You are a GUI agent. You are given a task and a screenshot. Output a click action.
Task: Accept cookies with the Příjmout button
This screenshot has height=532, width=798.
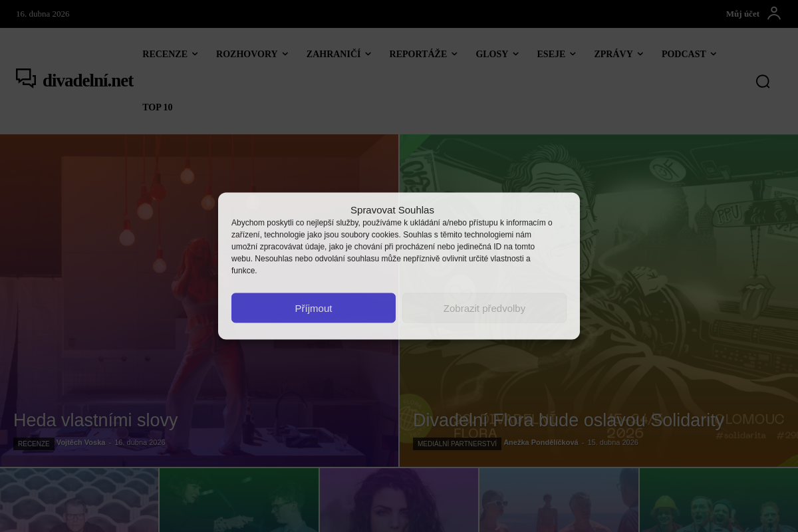point(313,308)
